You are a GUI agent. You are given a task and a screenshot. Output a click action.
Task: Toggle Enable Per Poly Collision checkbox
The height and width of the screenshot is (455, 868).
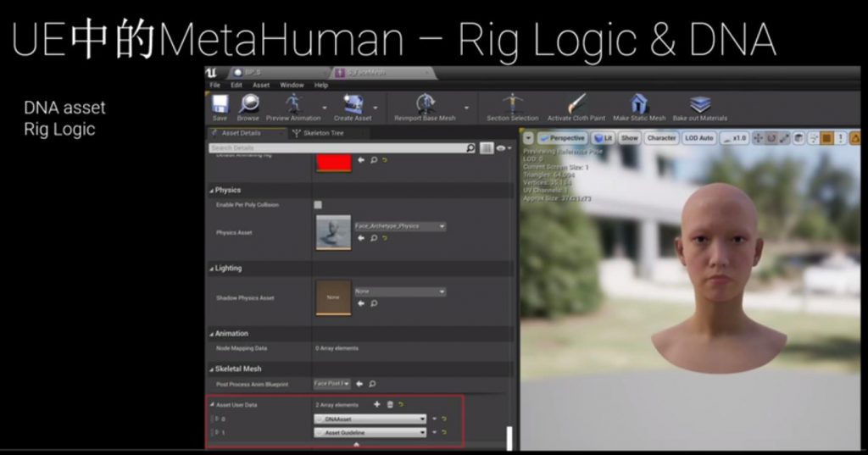pyautogui.click(x=318, y=205)
